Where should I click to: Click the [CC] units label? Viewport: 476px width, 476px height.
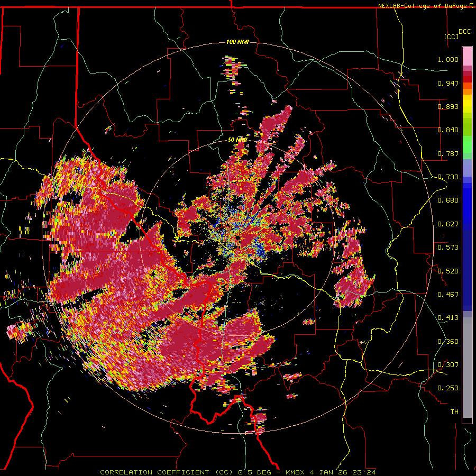(x=452, y=36)
